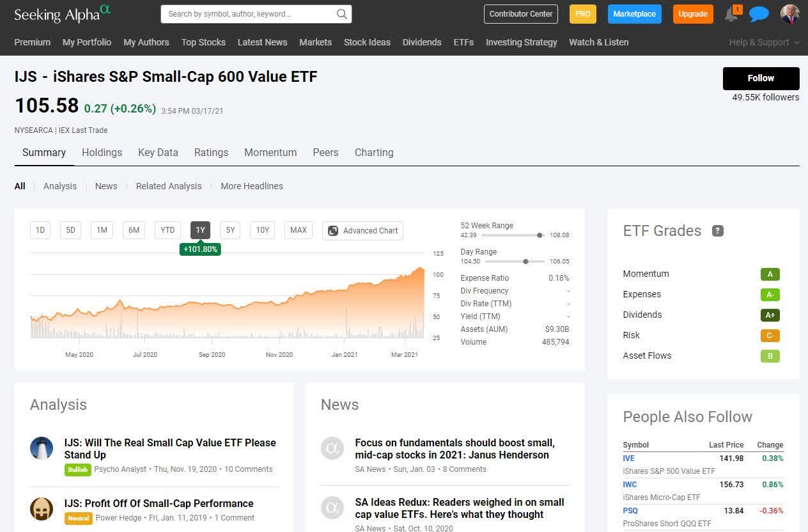Screen dimensions: 808x532
Task: Open the Investing Strategy menu
Action: [521, 42]
